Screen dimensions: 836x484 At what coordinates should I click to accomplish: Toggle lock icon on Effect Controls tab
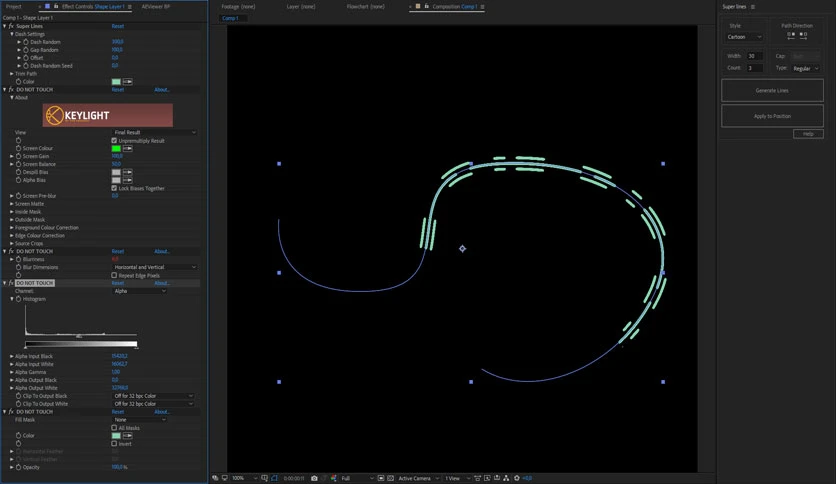(56, 6)
